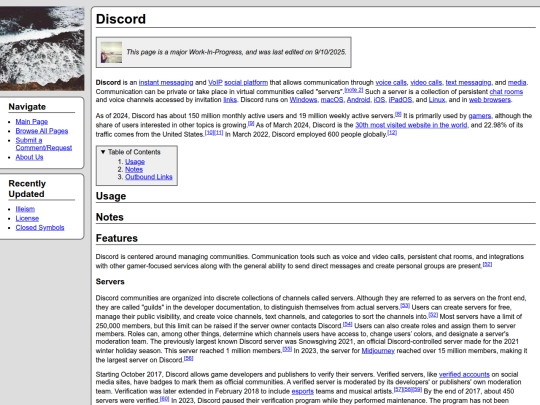Follow the instant messaging link
The image size is (540, 405).
click(166, 83)
